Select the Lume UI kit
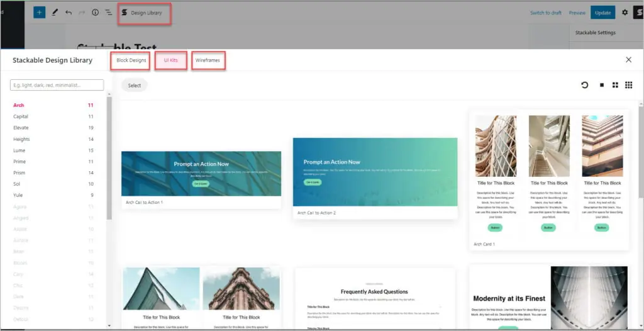The width and height of the screenshot is (644, 331). tap(53, 150)
